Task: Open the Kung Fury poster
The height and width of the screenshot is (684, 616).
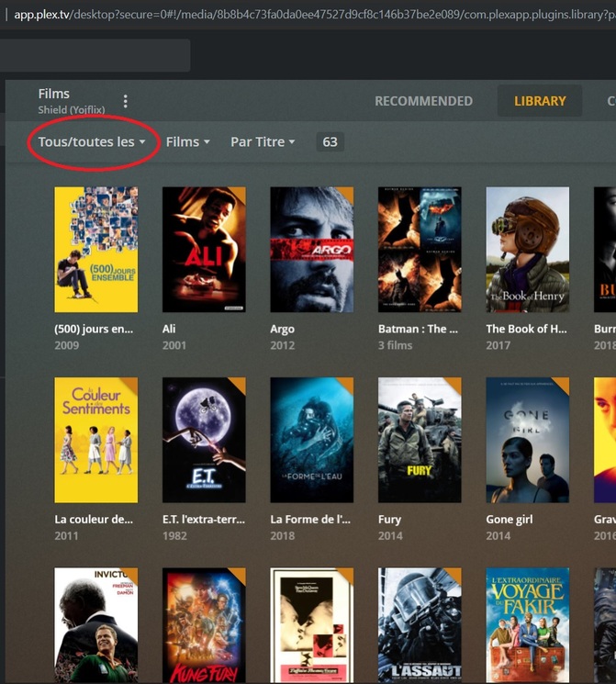Action: tap(204, 625)
